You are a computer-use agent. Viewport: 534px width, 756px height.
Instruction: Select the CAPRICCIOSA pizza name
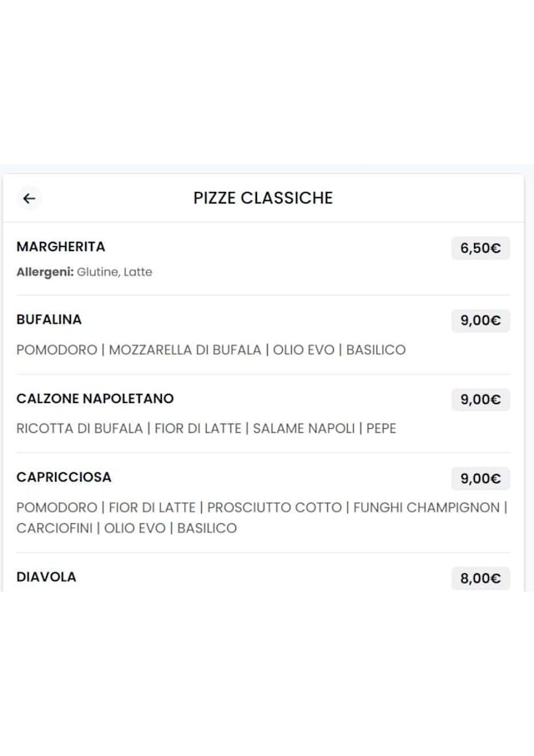coord(64,477)
